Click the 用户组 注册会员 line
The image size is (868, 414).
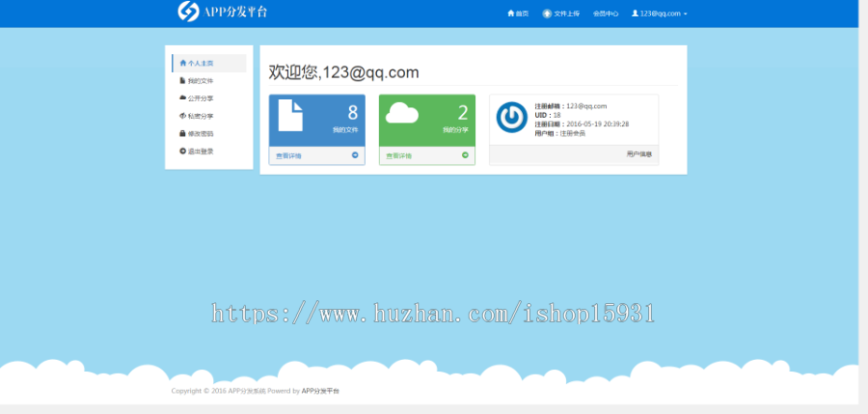coord(560,133)
